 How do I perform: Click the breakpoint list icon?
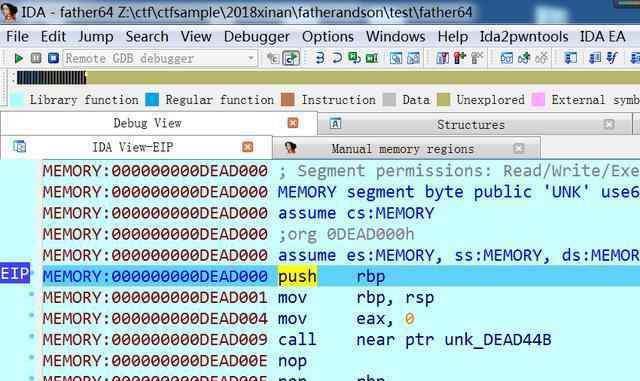(442, 58)
